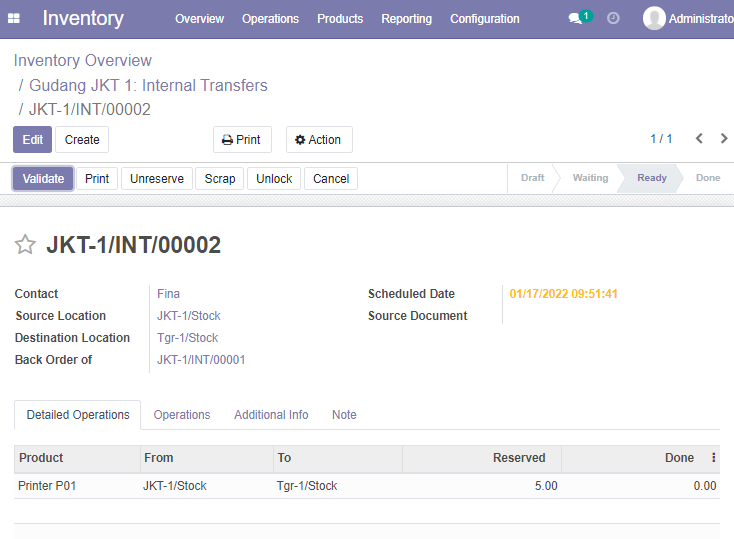
Task: Click the Scrap button
Action: coord(220,178)
